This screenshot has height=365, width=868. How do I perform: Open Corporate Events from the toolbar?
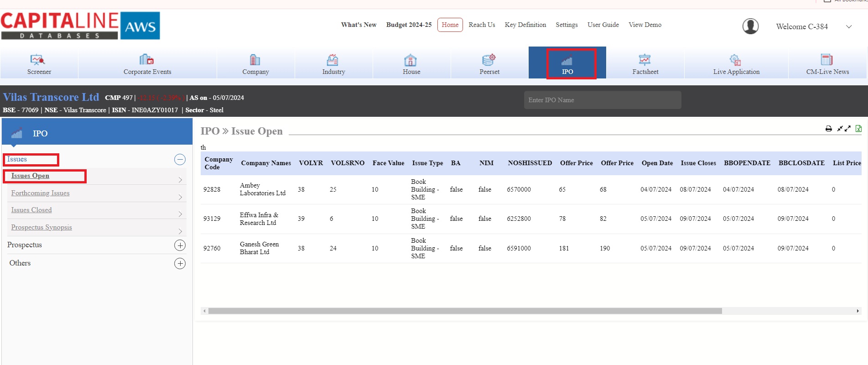coord(147,60)
